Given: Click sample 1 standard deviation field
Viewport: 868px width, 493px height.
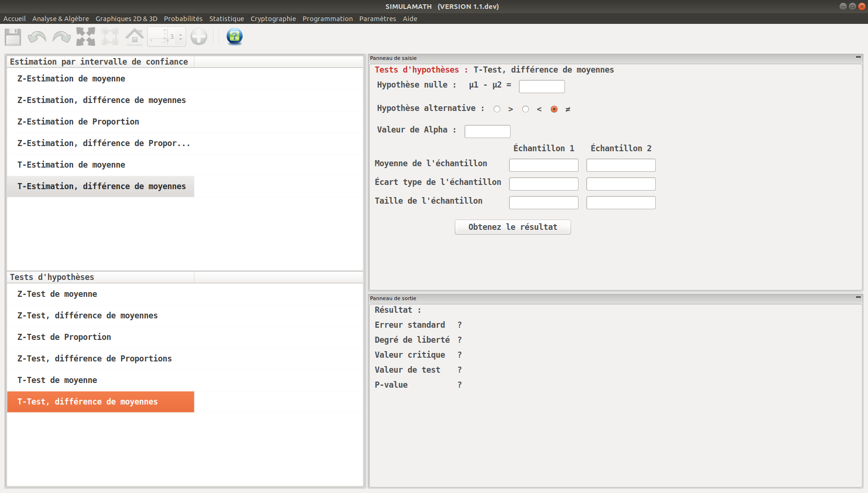Looking at the screenshot, I should click(543, 184).
